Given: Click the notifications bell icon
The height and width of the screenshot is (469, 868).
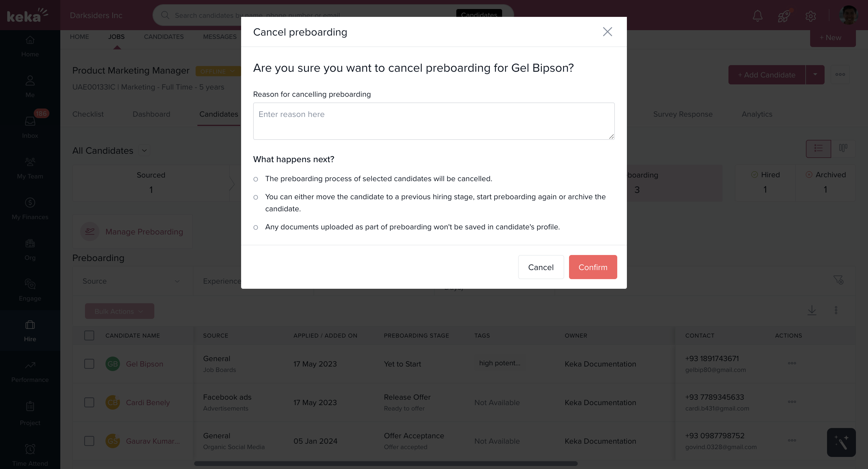Looking at the screenshot, I should coord(757,15).
